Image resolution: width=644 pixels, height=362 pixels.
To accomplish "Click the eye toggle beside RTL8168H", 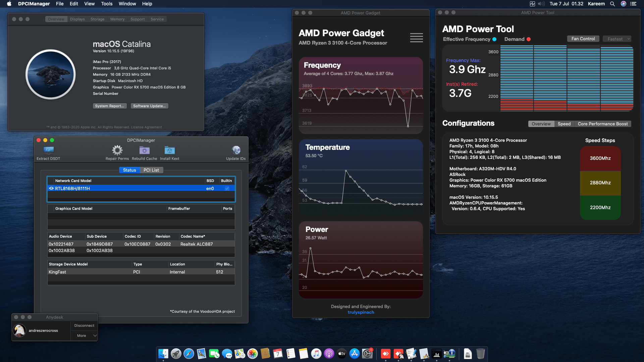I will click(51, 188).
